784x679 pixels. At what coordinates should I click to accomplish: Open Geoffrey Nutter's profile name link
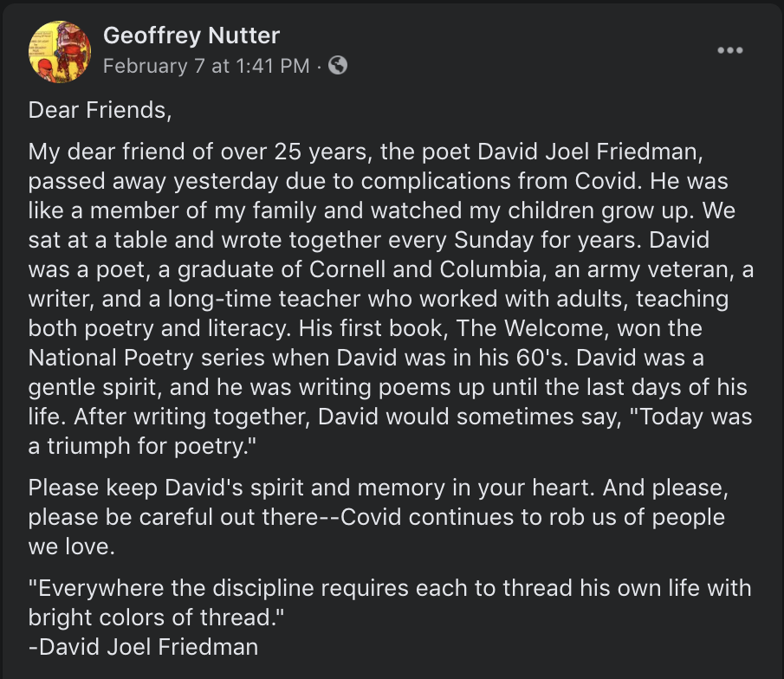(x=191, y=36)
